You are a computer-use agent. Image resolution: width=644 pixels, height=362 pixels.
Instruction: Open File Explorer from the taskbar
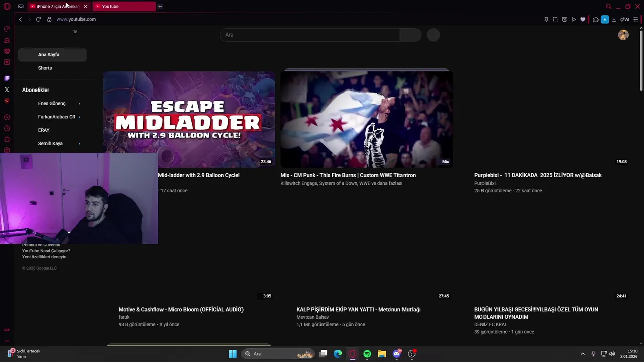[382, 354]
